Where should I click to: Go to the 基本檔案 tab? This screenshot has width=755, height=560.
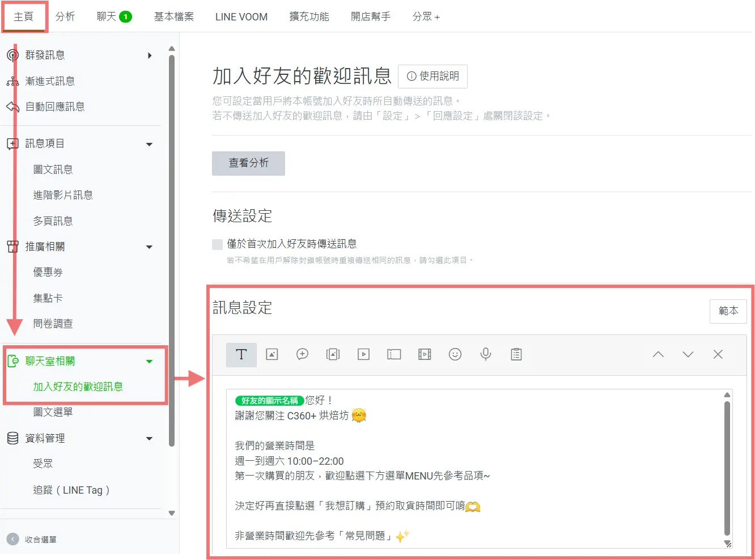pyautogui.click(x=174, y=16)
